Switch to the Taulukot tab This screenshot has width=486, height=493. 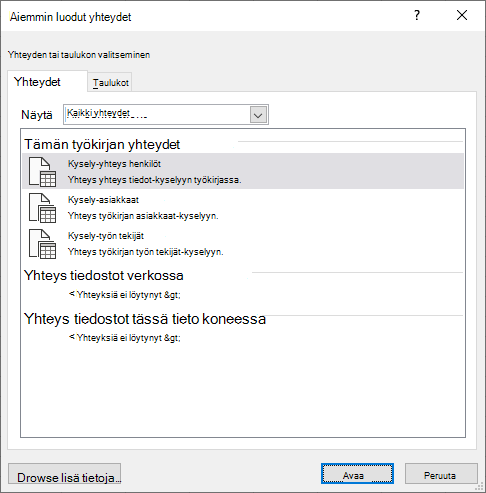(x=111, y=82)
